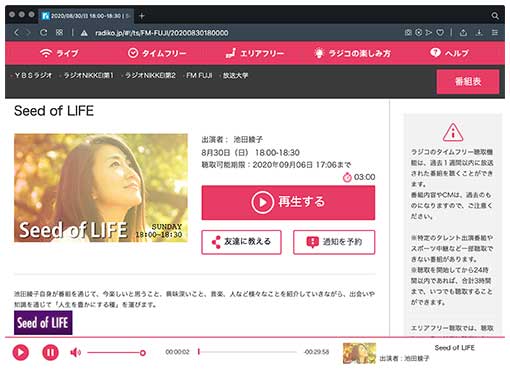
Task: Click the small program thumbnail in player bar
Action: 359,353
